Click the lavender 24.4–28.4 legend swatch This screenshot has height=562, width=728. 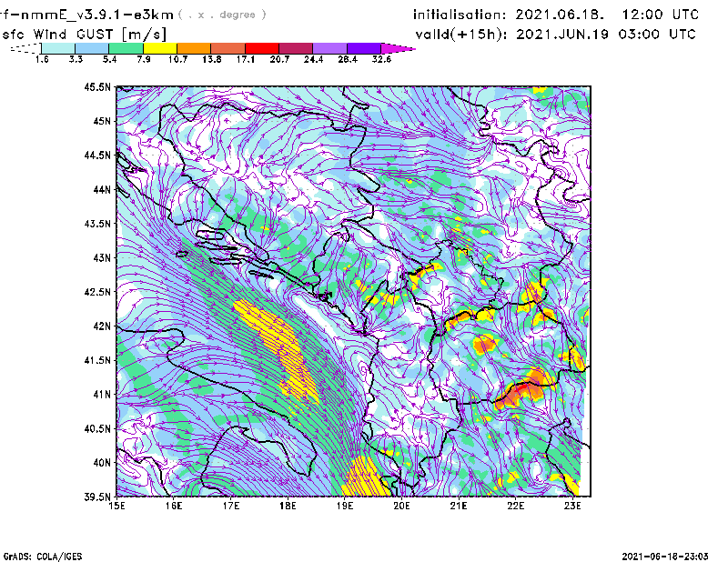pos(329,48)
